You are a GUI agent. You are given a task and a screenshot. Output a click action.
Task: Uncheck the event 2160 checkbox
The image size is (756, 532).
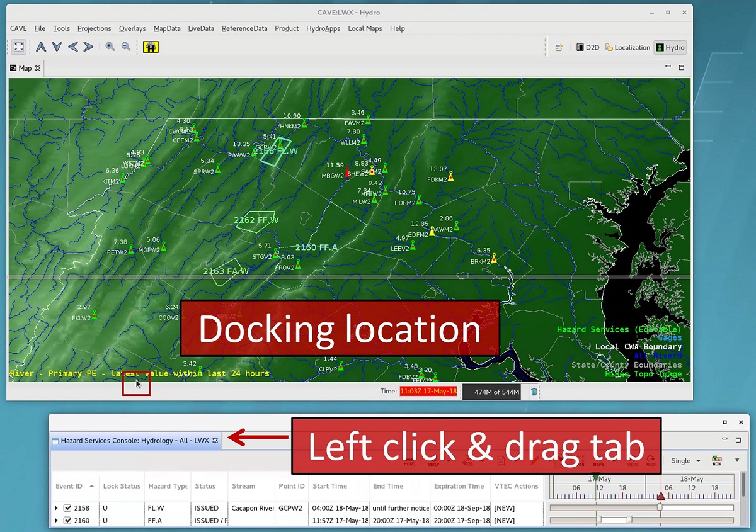pos(67,521)
